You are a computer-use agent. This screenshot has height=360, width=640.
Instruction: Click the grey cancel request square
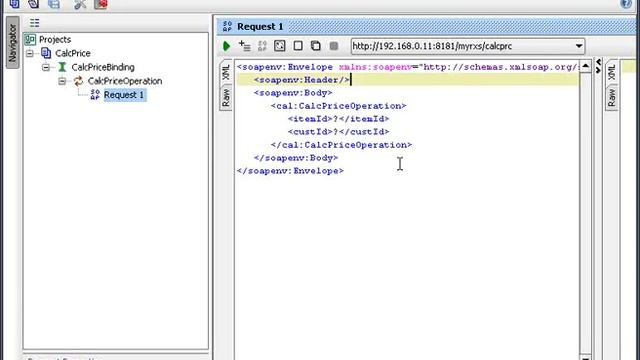pos(333,46)
